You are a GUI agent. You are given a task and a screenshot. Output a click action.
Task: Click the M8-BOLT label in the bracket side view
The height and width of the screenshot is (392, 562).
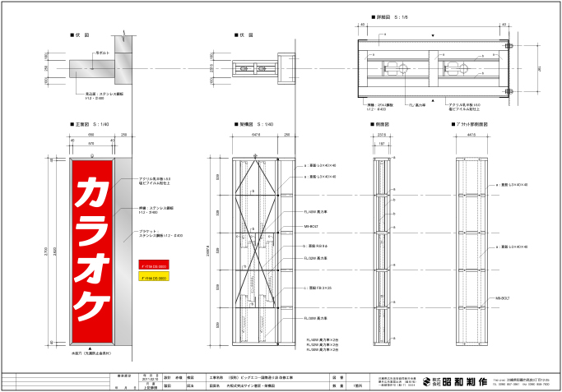pos(503,298)
